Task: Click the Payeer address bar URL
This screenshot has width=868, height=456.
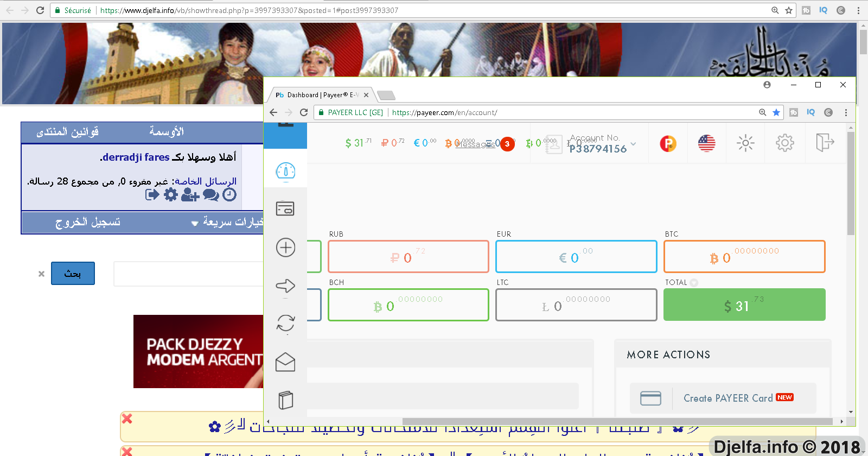Action: tap(444, 112)
